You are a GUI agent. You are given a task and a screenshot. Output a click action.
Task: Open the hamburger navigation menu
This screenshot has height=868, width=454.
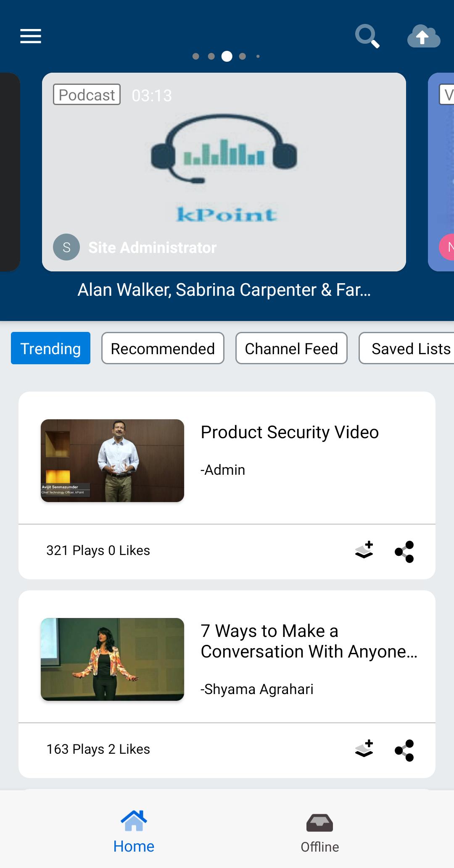click(x=31, y=36)
